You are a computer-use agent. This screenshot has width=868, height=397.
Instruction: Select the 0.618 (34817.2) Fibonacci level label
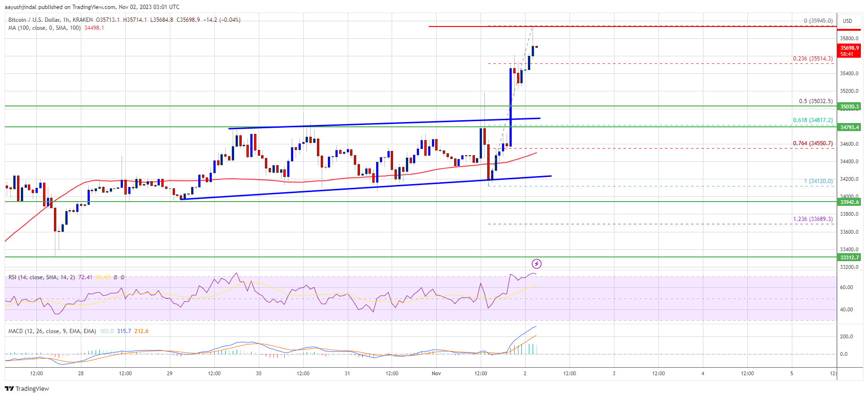tap(813, 120)
